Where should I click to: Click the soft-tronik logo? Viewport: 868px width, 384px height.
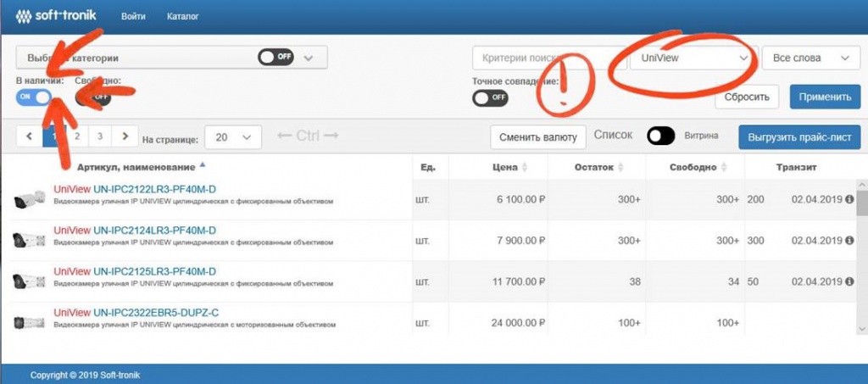(x=56, y=16)
